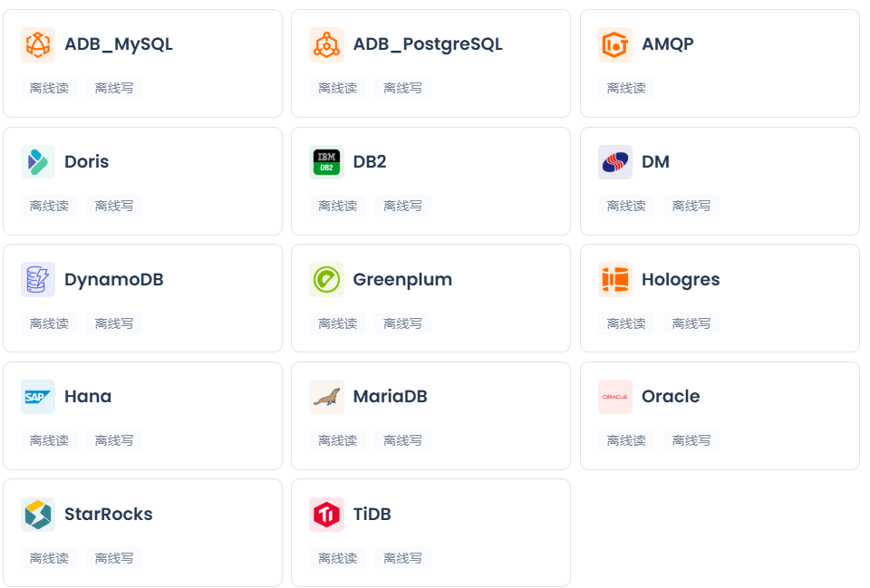This screenshot has width=870, height=588.
Task: Click the 离线读 tag on ADB_PostgreSQL card
Action: pyautogui.click(x=337, y=88)
